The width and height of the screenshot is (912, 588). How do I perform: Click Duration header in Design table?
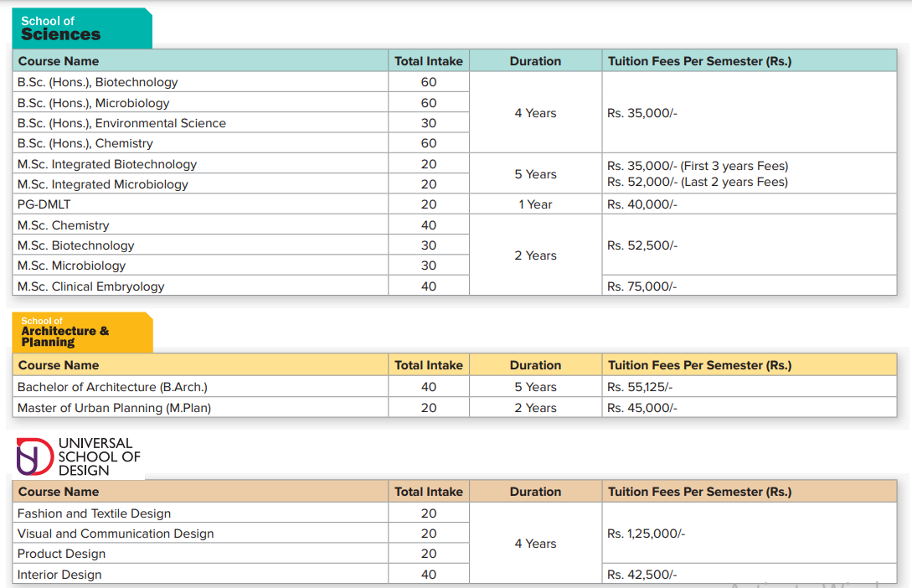(x=536, y=492)
